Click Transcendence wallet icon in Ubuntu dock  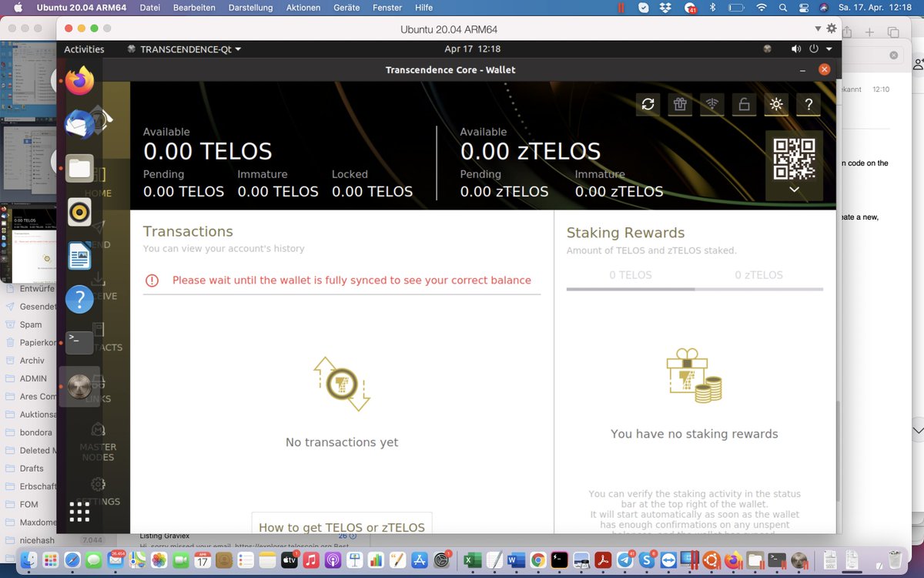tap(79, 386)
